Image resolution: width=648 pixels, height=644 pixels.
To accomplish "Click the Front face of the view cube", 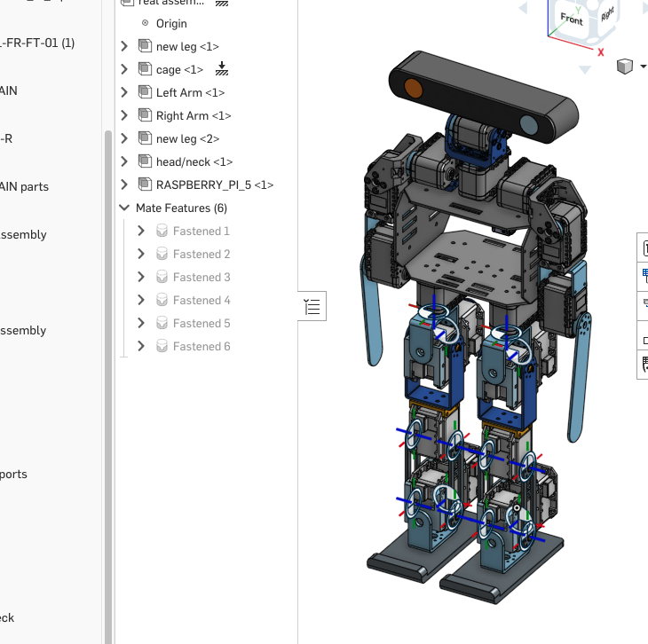I will (x=572, y=19).
